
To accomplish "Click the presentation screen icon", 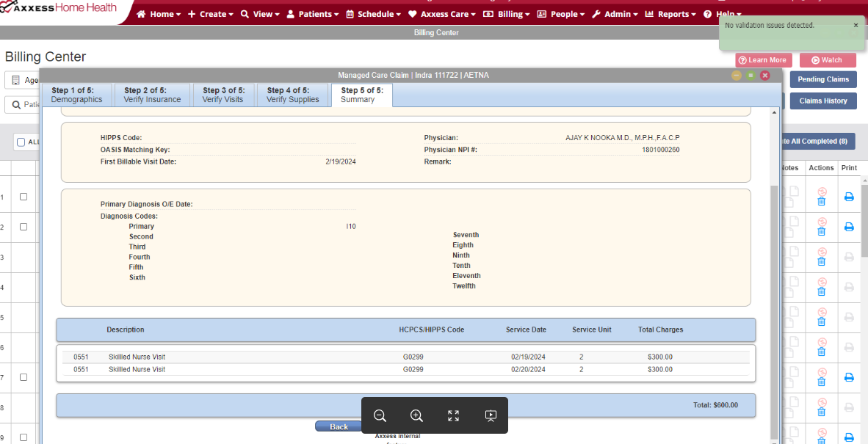I will [491, 416].
